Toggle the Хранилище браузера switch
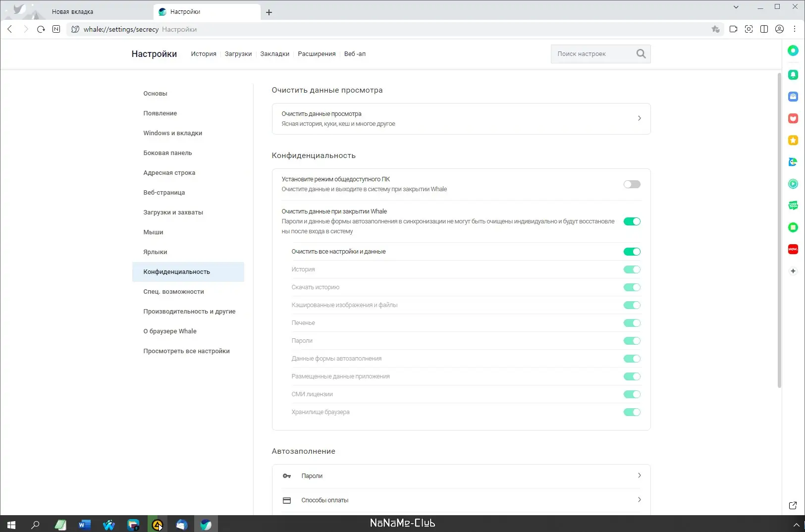805x532 pixels. click(632, 412)
